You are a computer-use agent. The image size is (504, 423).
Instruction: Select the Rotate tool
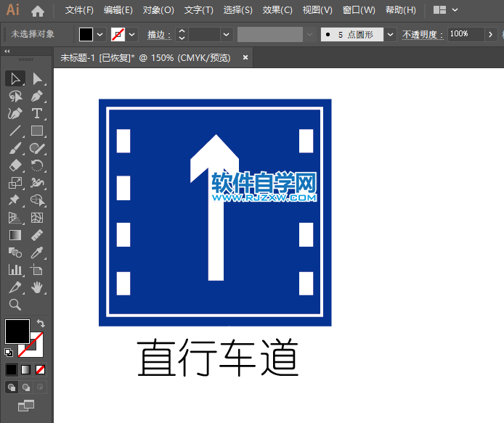click(x=37, y=165)
